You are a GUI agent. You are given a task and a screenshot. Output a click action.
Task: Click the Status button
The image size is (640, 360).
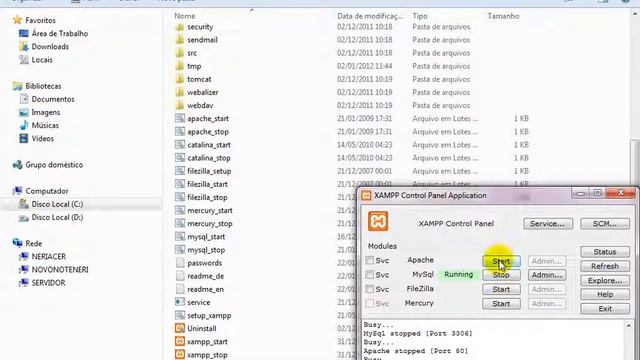click(605, 252)
